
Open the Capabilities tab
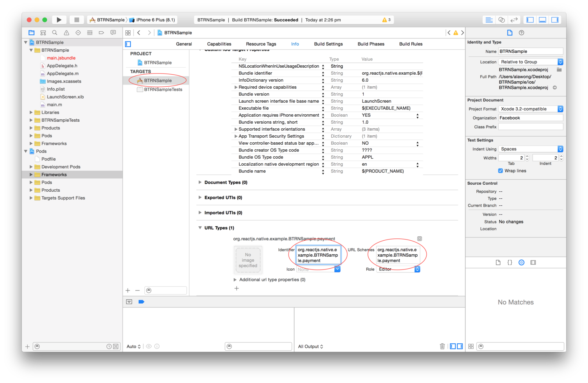point(219,44)
